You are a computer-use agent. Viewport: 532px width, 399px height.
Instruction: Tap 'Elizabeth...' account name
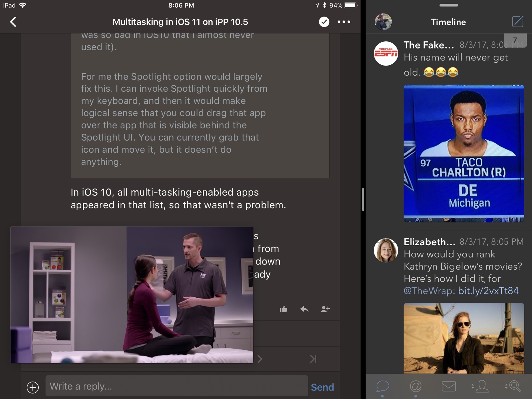429,242
